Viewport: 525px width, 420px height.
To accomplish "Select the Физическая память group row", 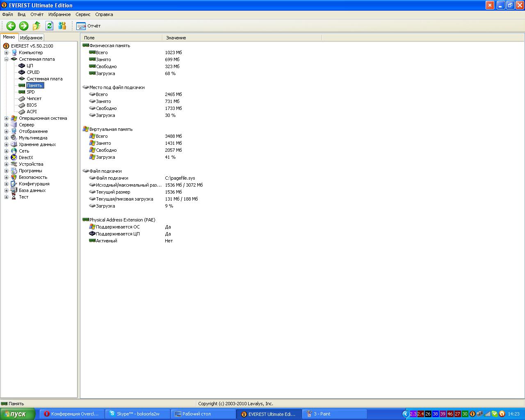I will coord(110,46).
